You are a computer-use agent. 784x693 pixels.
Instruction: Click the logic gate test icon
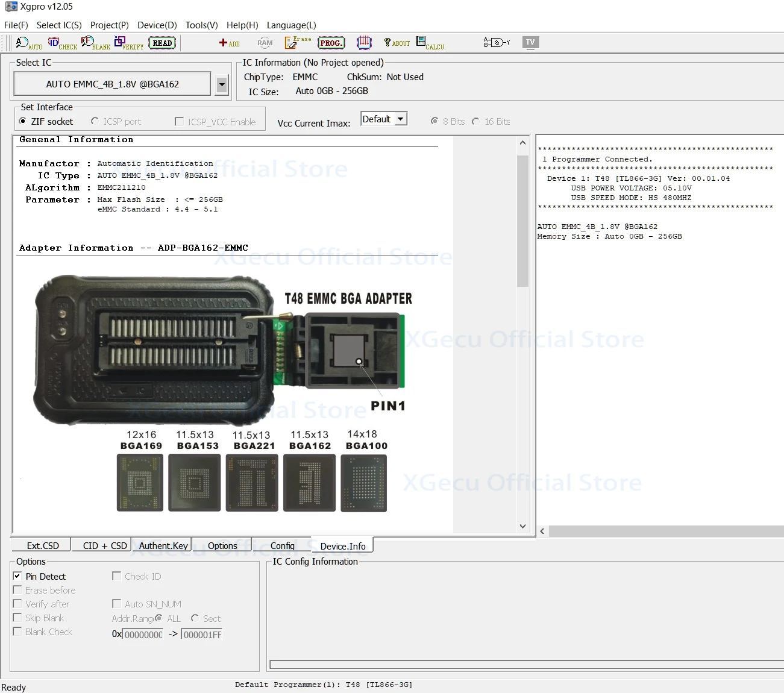(x=497, y=42)
